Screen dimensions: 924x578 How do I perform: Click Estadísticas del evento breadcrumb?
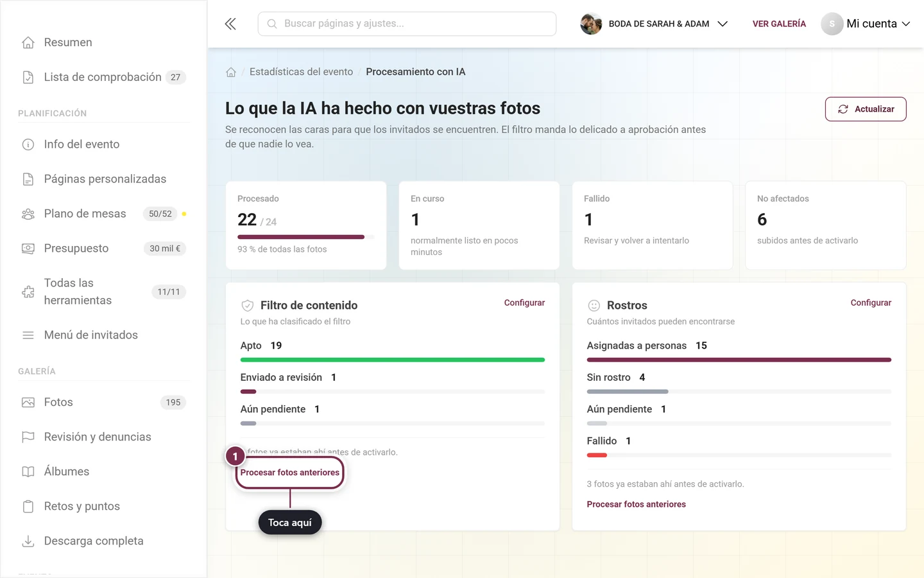[301, 72]
